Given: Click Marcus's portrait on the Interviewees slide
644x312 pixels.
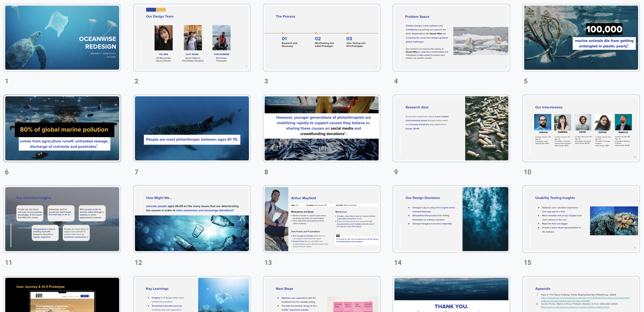Looking at the screenshot, I should (623, 122).
